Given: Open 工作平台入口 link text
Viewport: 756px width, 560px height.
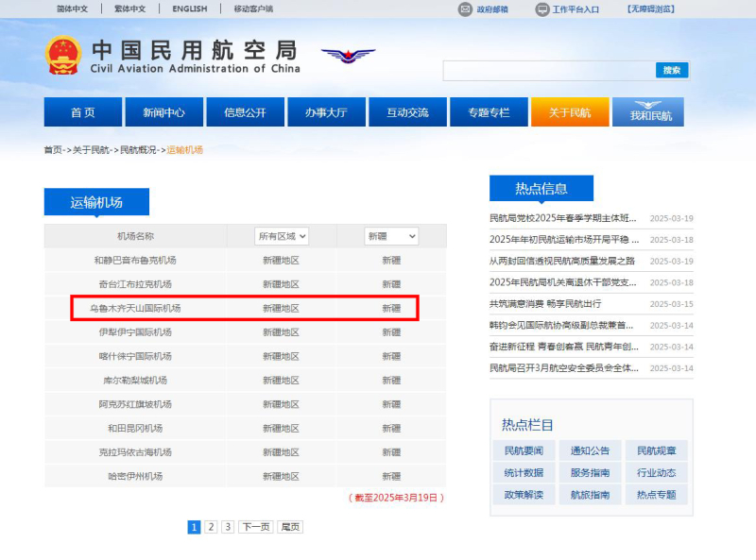Looking at the screenshot, I should [x=576, y=9].
